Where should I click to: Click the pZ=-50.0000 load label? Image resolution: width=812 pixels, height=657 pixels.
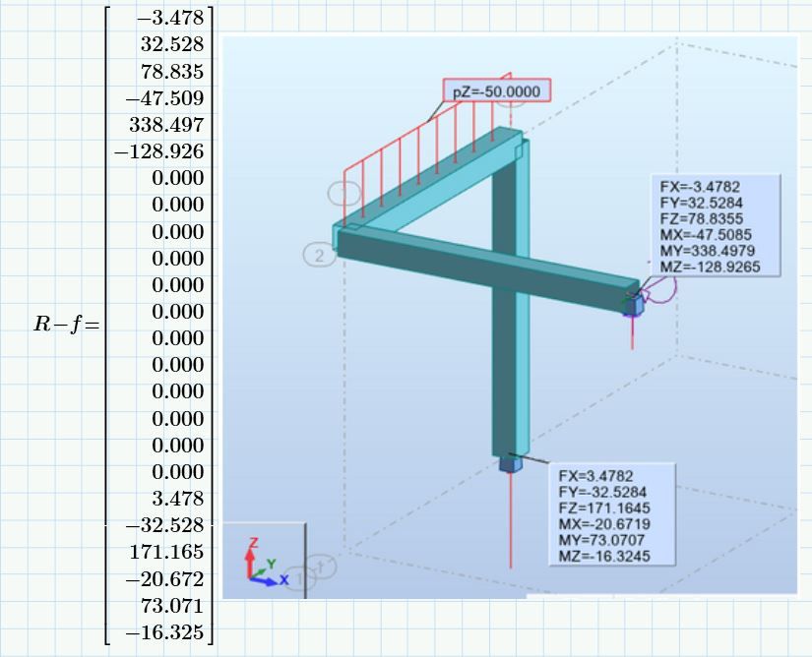(x=497, y=91)
